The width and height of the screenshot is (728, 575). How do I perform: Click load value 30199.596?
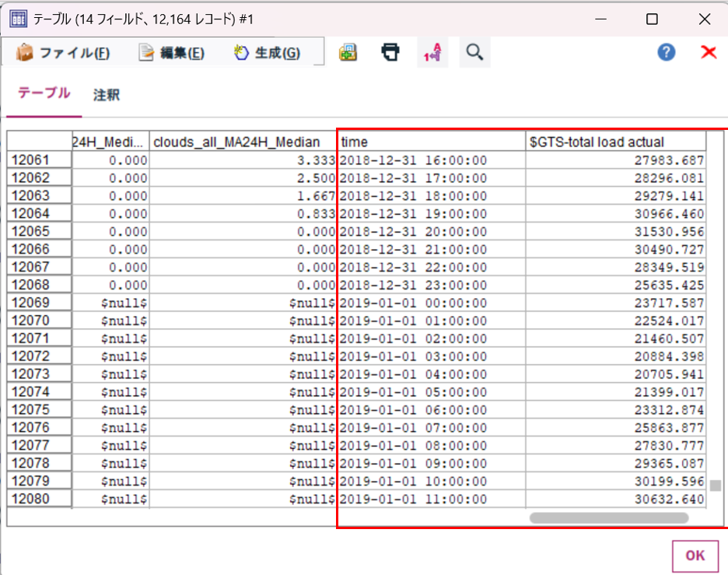[x=616, y=481]
